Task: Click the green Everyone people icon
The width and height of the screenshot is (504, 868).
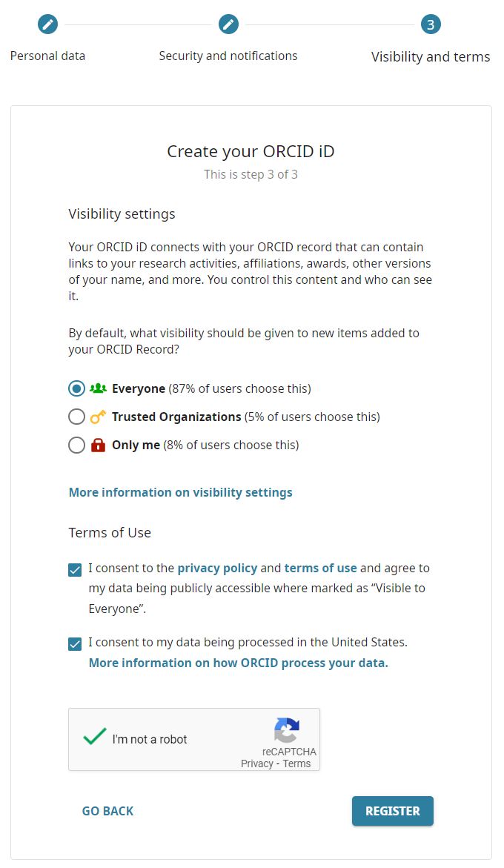Action: tap(98, 388)
